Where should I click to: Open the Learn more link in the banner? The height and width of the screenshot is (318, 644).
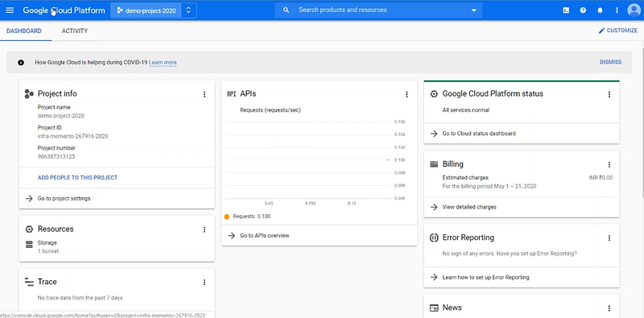163,63
